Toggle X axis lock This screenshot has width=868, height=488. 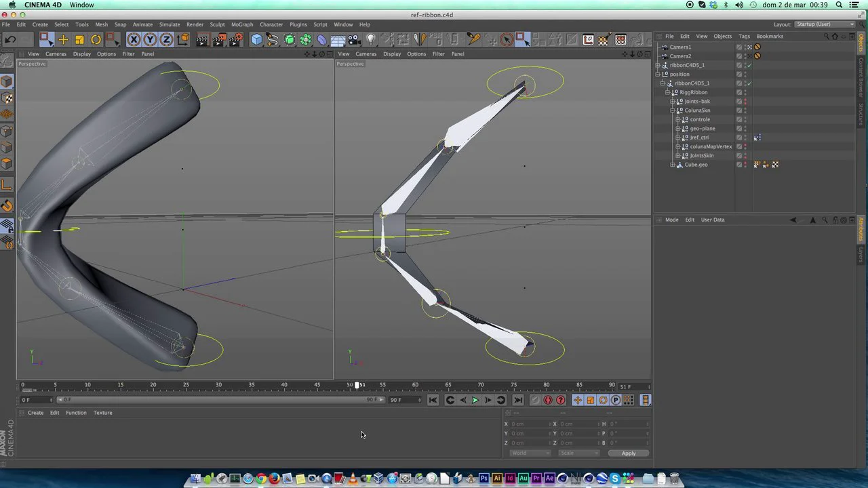click(134, 40)
